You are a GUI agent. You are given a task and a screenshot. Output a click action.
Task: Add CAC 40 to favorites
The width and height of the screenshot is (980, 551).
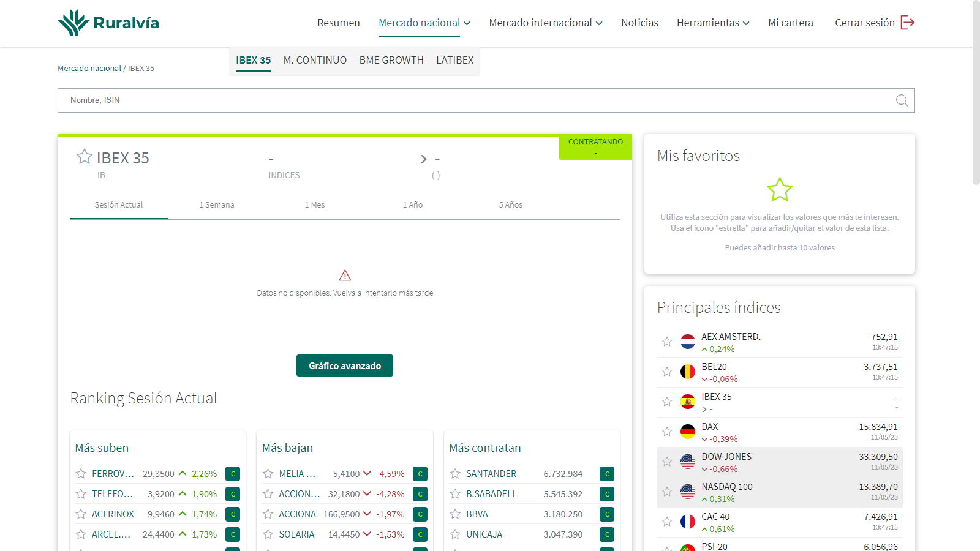pos(667,522)
